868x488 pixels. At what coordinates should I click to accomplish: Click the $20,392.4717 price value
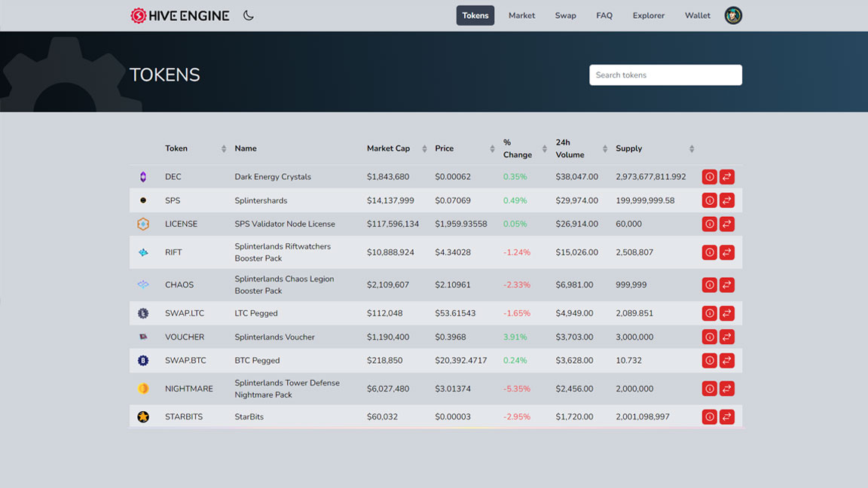tap(460, 360)
